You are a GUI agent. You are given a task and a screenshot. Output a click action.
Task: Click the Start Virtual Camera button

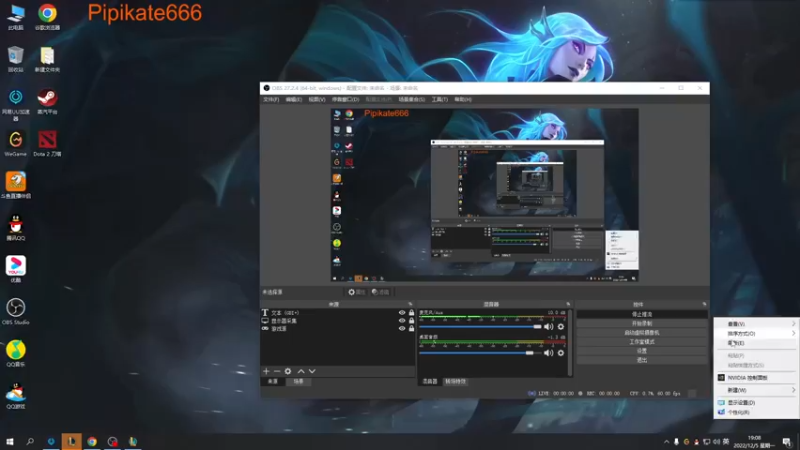(x=642, y=333)
